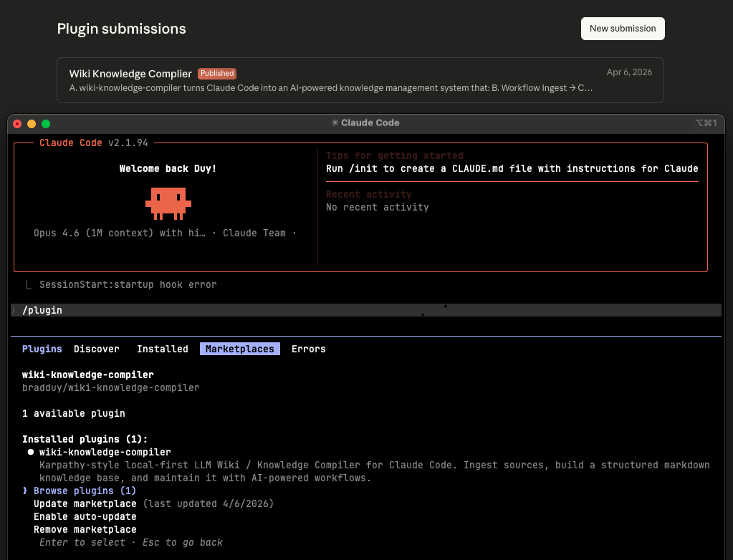The width and height of the screenshot is (733, 560).
Task: Click the Claude Code v2.1.94 version label
Action: click(93, 143)
